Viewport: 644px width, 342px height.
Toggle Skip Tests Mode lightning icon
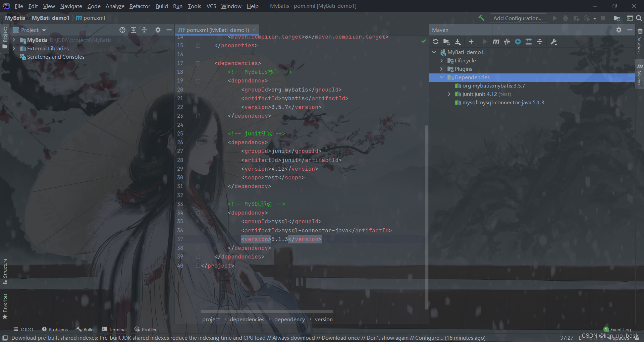pos(518,42)
